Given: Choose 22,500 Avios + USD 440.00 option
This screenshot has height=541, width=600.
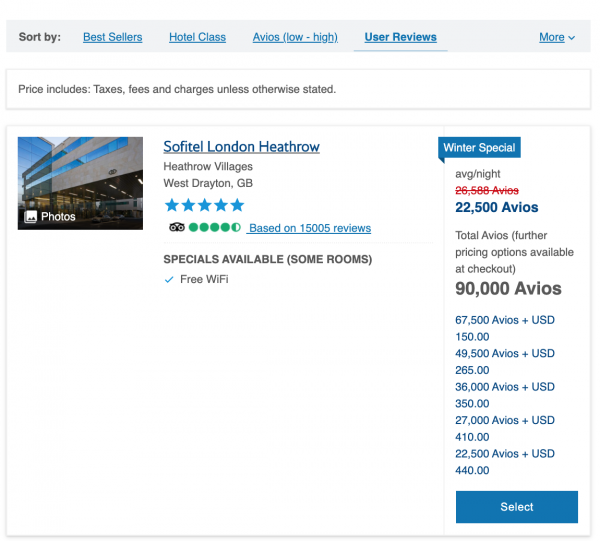Looking at the screenshot, I should [504, 461].
